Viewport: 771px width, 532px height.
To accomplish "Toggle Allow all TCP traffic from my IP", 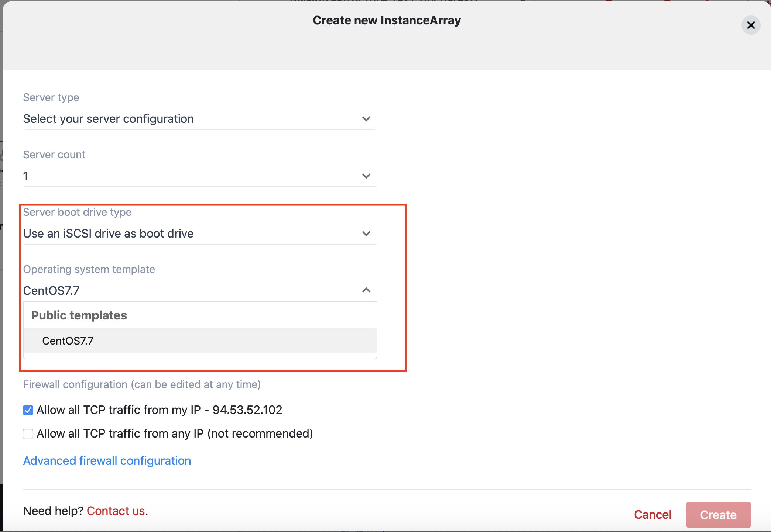I will (x=28, y=410).
